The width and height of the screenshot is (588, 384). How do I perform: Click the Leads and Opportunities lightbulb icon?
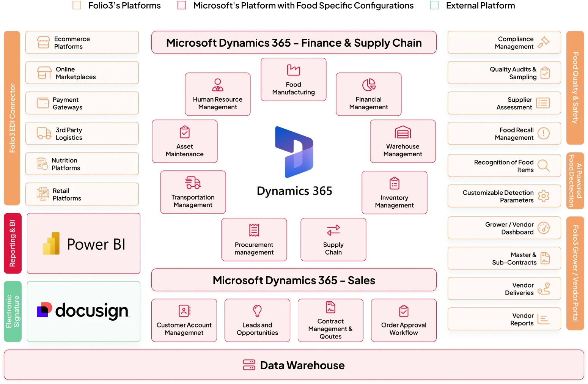click(258, 311)
